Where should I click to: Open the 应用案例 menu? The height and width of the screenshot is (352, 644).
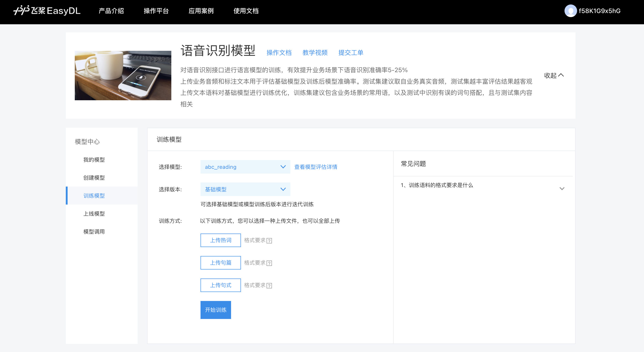[x=201, y=11]
